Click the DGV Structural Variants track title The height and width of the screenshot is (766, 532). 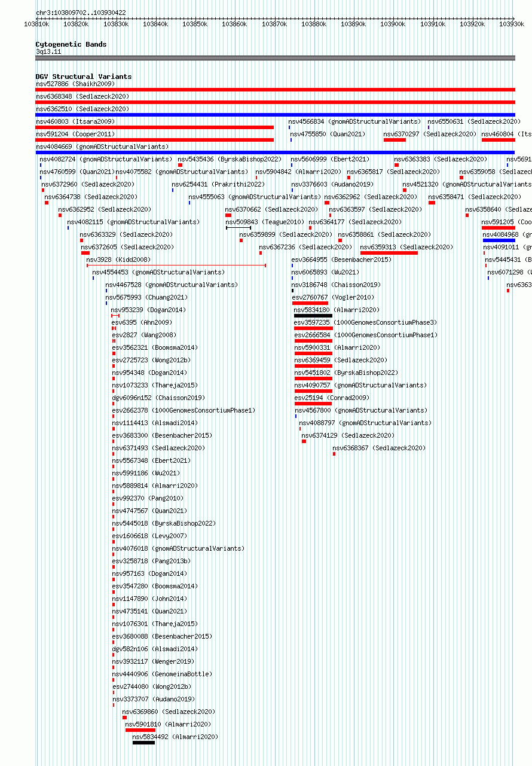tap(84, 77)
